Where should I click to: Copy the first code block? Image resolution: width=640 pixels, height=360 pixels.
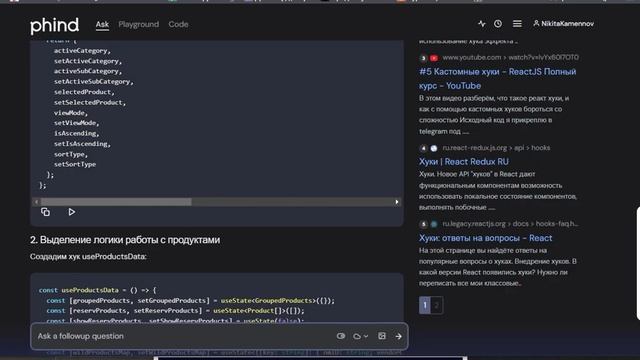[45, 212]
